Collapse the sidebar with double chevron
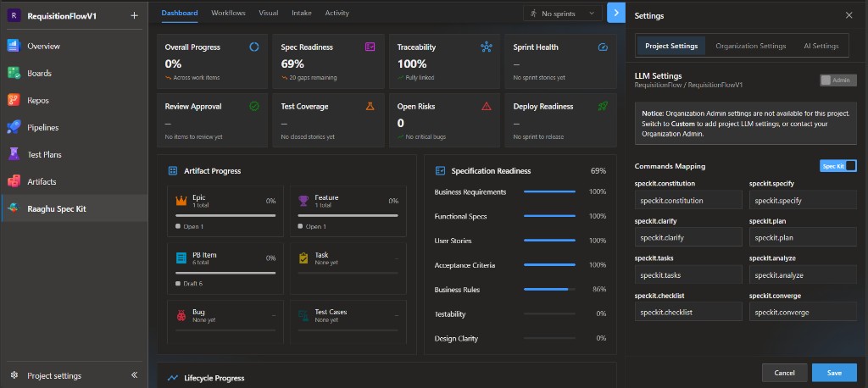The height and width of the screenshot is (388, 868). (134, 375)
